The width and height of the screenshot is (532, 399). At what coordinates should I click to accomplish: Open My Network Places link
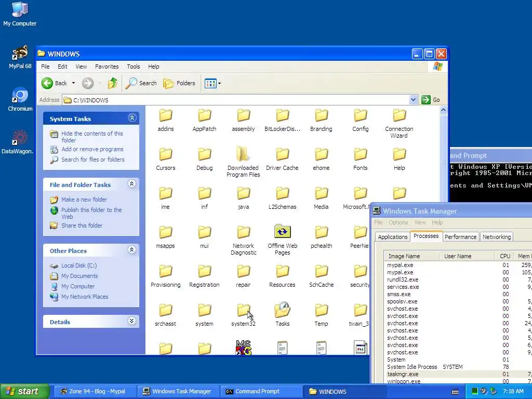85,297
